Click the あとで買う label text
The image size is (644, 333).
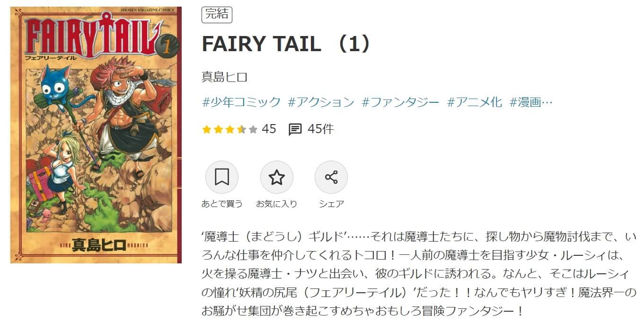coord(222,204)
